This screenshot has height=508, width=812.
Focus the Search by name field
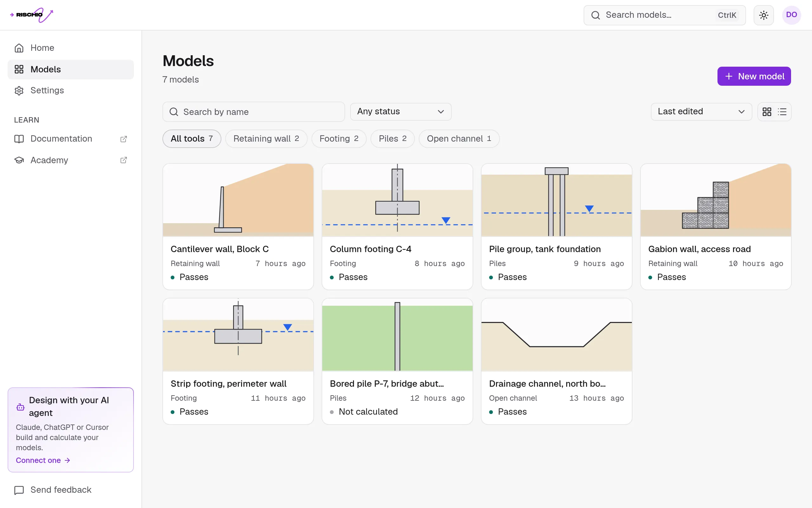pyautogui.click(x=253, y=112)
